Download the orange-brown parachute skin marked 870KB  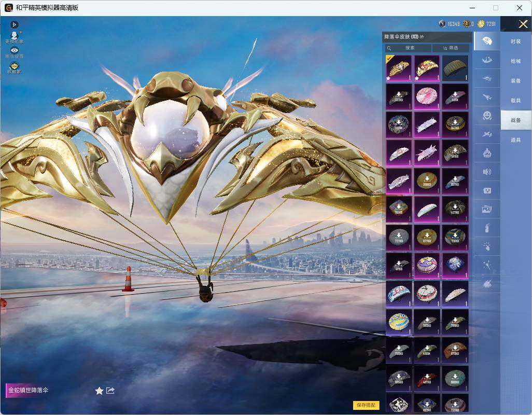(x=455, y=350)
